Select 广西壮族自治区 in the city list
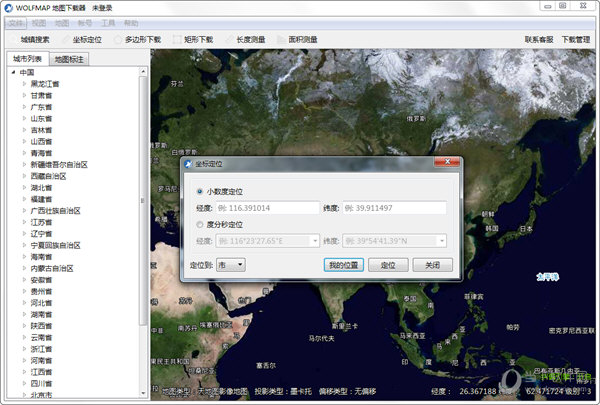The width and height of the screenshot is (600, 405). pyautogui.click(x=55, y=211)
